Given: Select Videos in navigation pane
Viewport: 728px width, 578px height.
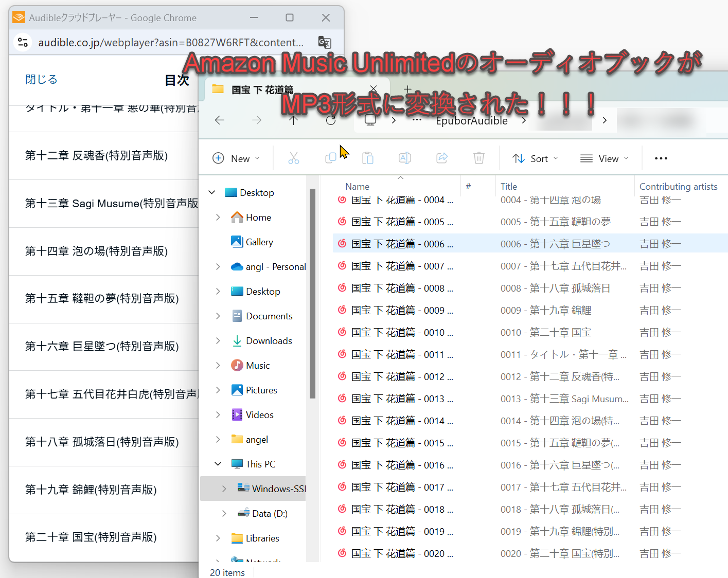Looking at the screenshot, I should 259,415.
